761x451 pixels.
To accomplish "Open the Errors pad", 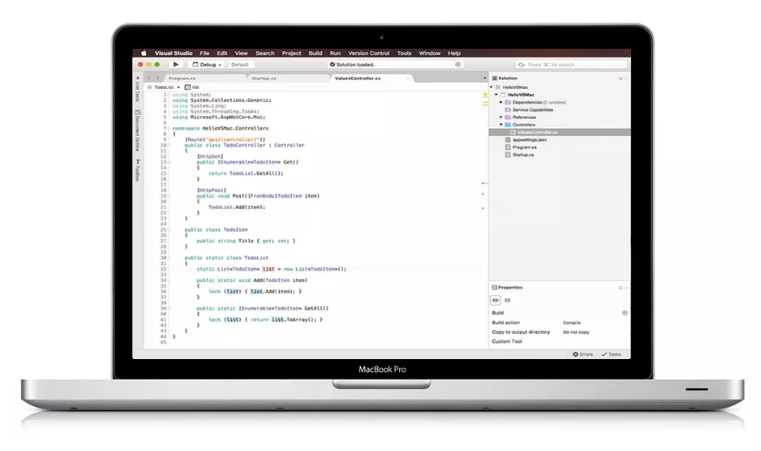I will click(583, 354).
